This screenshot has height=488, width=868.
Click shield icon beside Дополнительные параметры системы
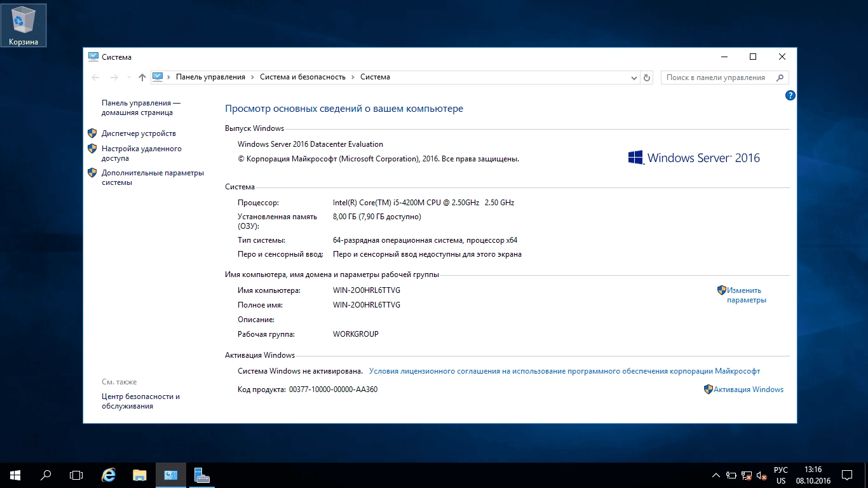pos(92,173)
